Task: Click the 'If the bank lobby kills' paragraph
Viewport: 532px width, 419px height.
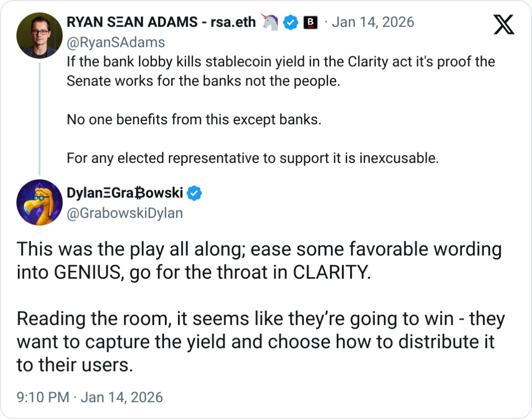Action: pyautogui.click(x=281, y=71)
